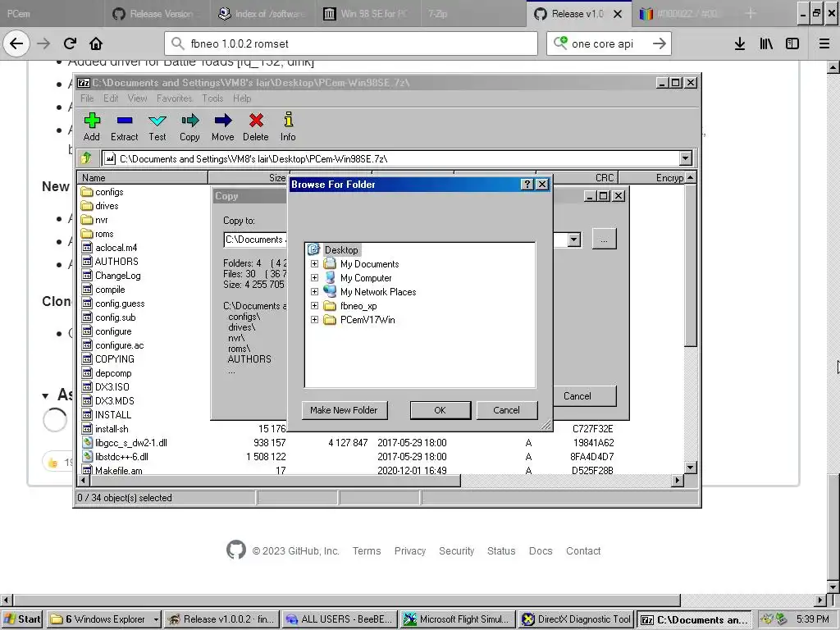Open the View menu in 7-Zip
Screen dimensions: 840x630
(x=137, y=98)
